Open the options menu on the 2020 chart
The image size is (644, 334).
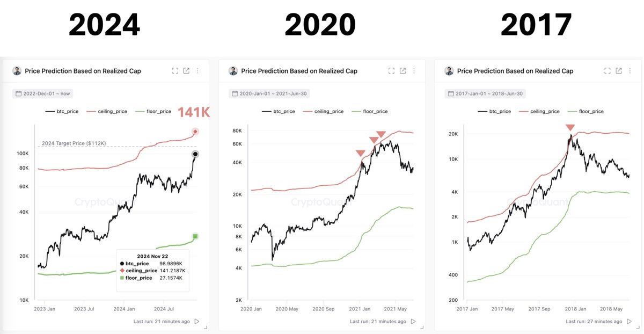click(414, 70)
